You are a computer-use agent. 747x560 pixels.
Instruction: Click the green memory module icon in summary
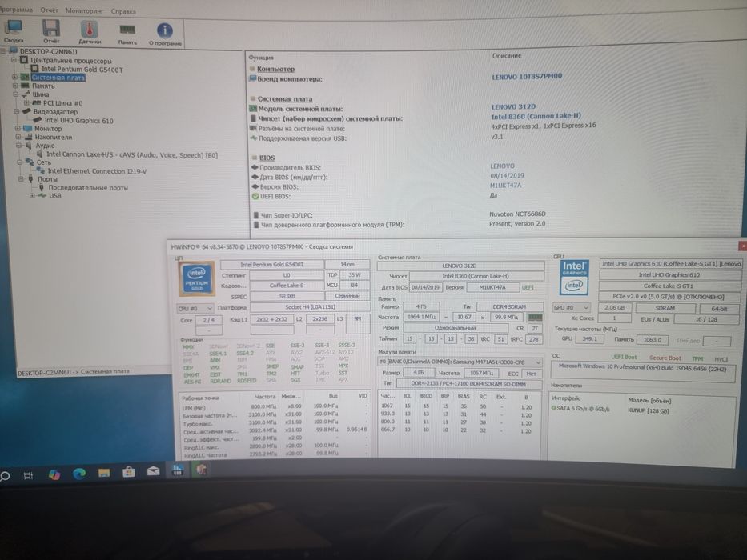[535, 317]
